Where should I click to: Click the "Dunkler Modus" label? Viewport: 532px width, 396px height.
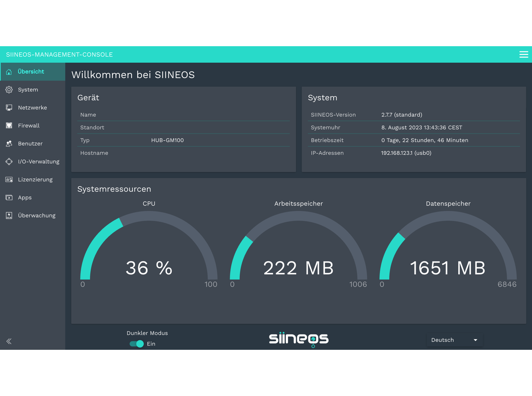(147, 333)
